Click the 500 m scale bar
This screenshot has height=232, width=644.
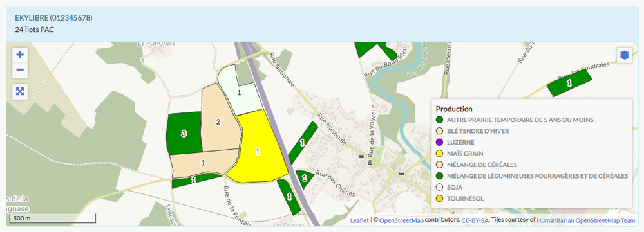[53, 218]
